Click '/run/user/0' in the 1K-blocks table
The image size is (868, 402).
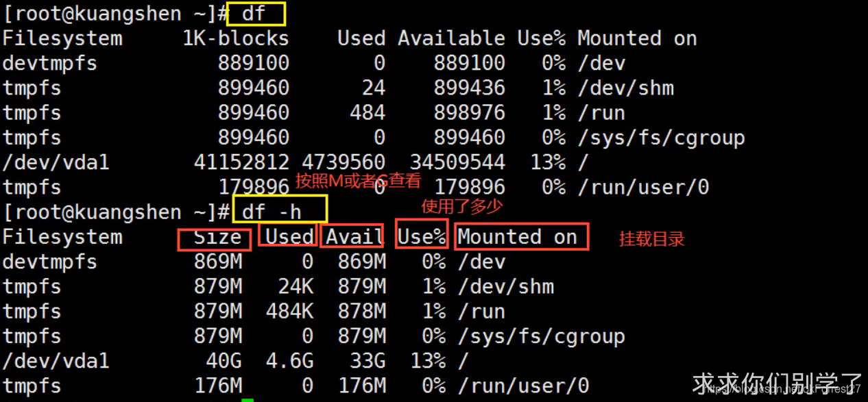pos(643,187)
